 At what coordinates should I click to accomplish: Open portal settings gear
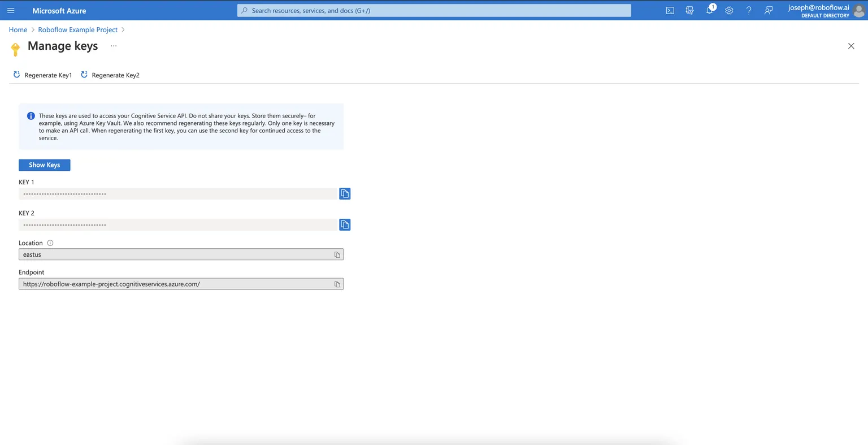coord(729,11)
